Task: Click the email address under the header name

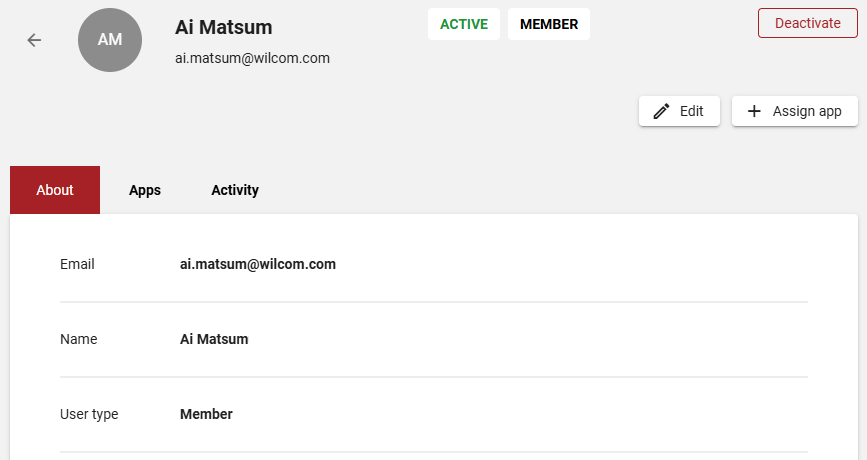Action: point(252,58)
